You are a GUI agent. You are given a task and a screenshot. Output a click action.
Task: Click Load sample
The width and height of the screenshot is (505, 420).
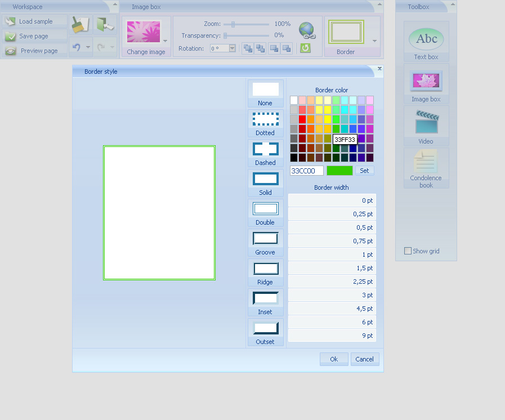click(x=34, y=21)
